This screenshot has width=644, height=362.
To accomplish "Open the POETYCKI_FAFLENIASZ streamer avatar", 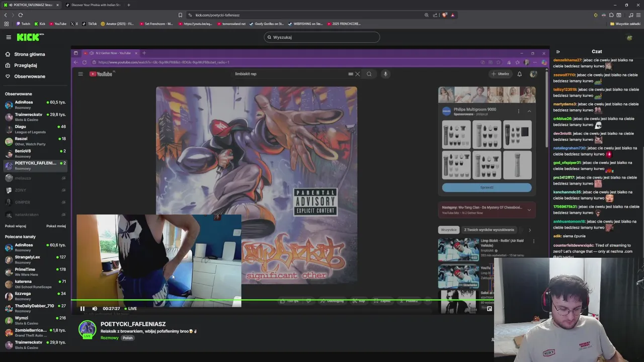I will (87, 329).
